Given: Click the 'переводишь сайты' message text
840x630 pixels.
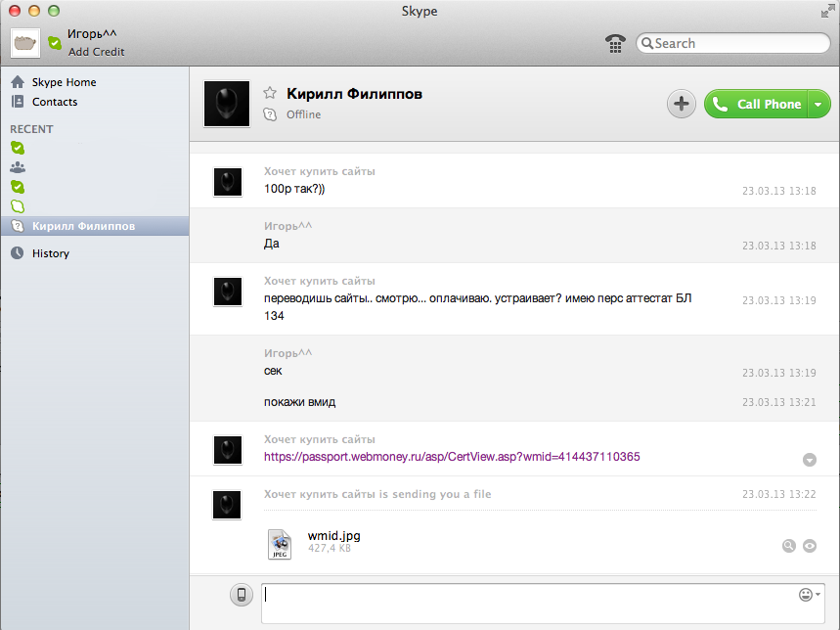Looking at the screenshot, I should click(478, 306).
